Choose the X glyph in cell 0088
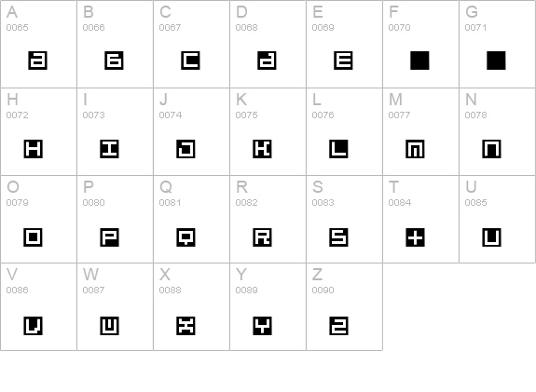The height and width of the screenshot is (392, 536). click(186, 325)
